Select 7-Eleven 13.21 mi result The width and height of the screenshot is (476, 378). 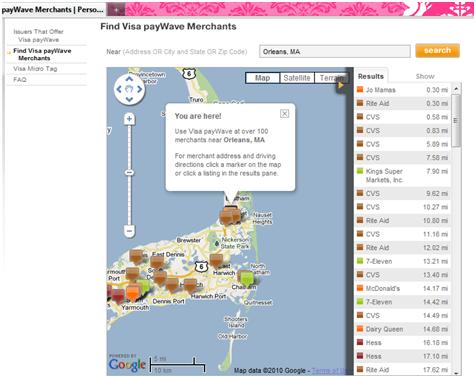tap(403, 261)
